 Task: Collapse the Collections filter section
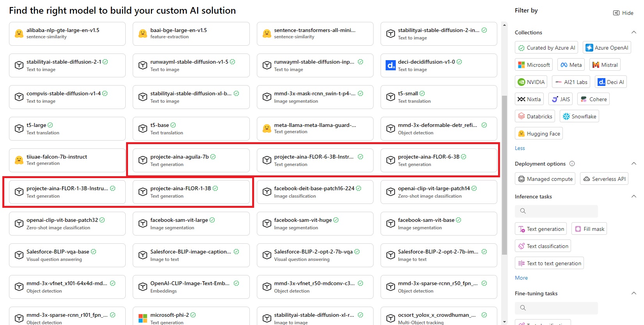point(633,32)
